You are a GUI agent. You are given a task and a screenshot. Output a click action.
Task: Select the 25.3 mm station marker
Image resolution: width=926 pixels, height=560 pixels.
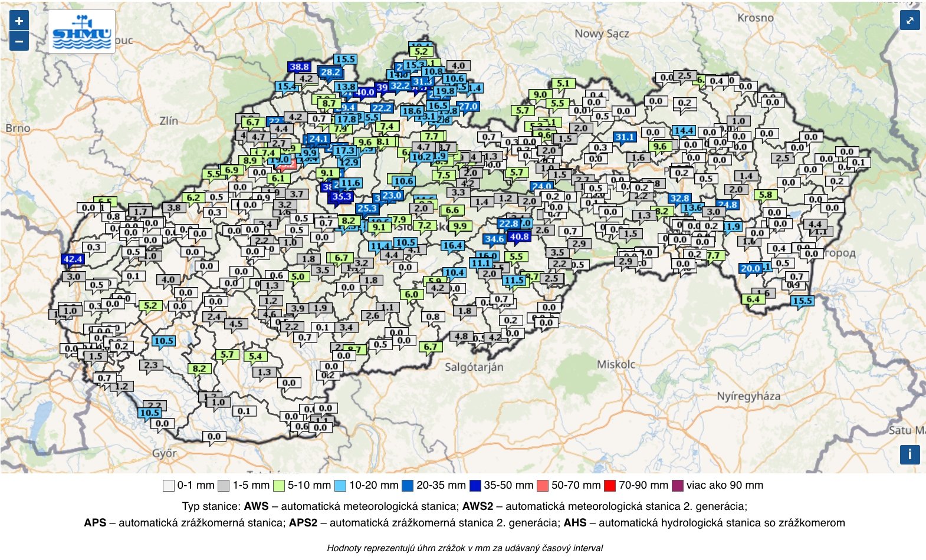coord(367,208)
